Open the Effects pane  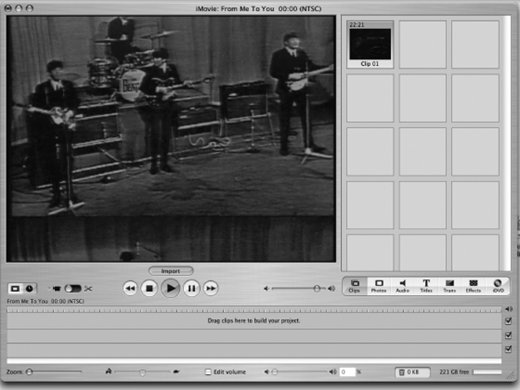tap(473, 286)
